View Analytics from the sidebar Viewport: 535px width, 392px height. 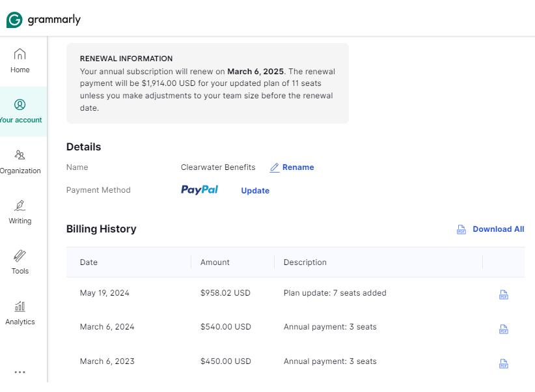click(x=20, y=313)
